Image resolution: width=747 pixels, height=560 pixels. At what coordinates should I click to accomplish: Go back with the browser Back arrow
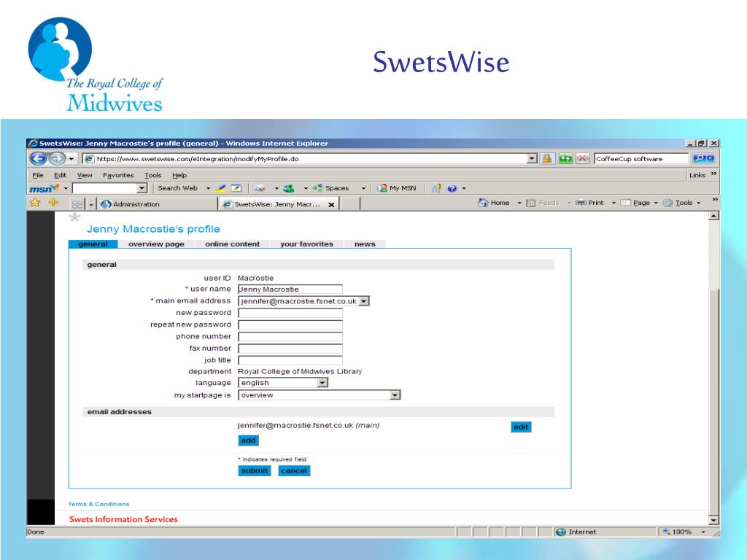(38, 158)
